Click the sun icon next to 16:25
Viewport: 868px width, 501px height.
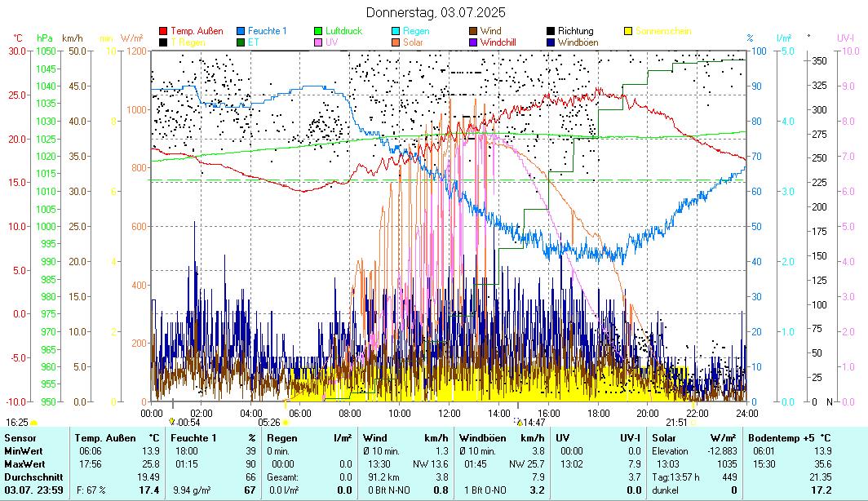pyautogui.click(x=33, y=423)
